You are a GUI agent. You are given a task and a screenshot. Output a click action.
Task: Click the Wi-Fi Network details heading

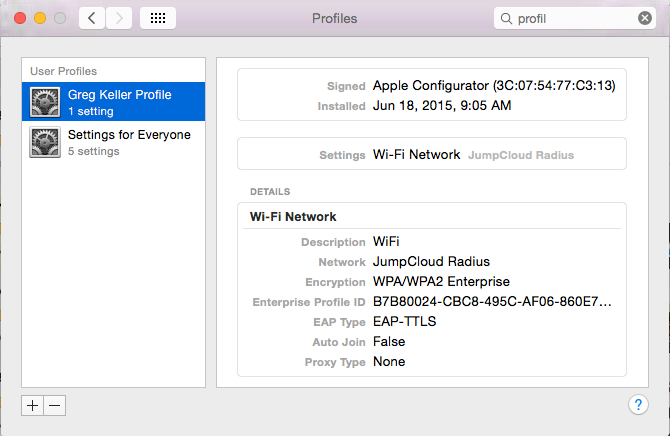click(x=293, y=217)
